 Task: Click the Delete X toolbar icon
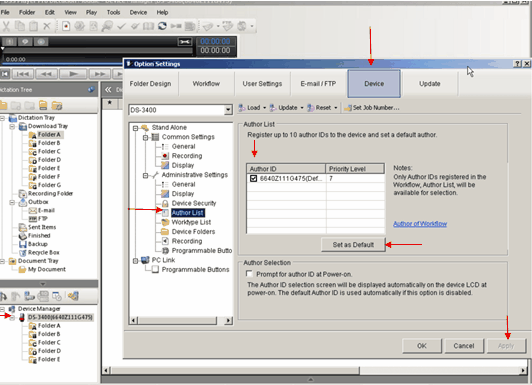coord(47,26)
